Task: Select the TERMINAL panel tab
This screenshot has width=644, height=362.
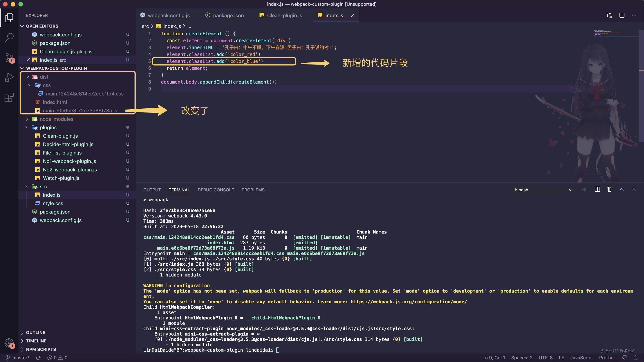Action: coord(179,190)
